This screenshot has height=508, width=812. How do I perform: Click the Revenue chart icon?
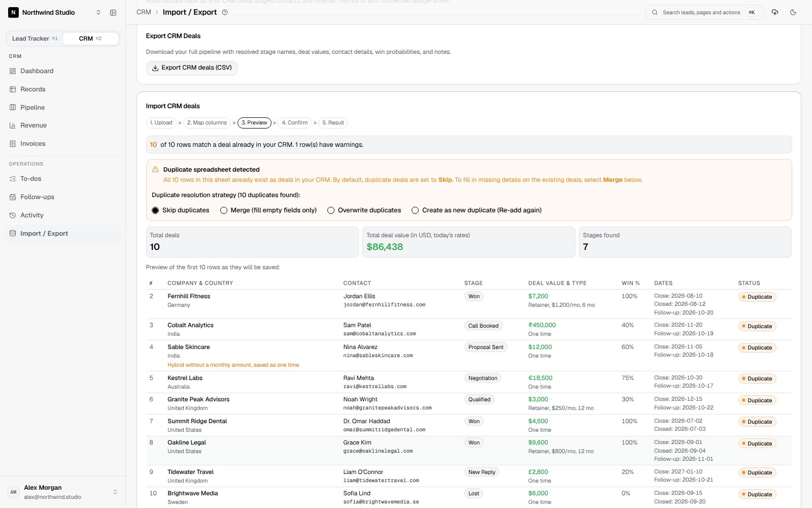point(13,125)
